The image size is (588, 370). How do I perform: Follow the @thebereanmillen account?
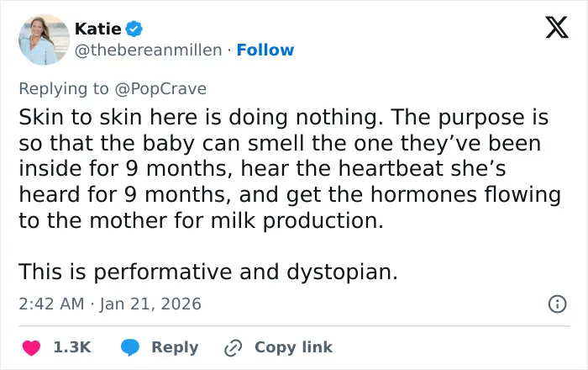[265, 50]
